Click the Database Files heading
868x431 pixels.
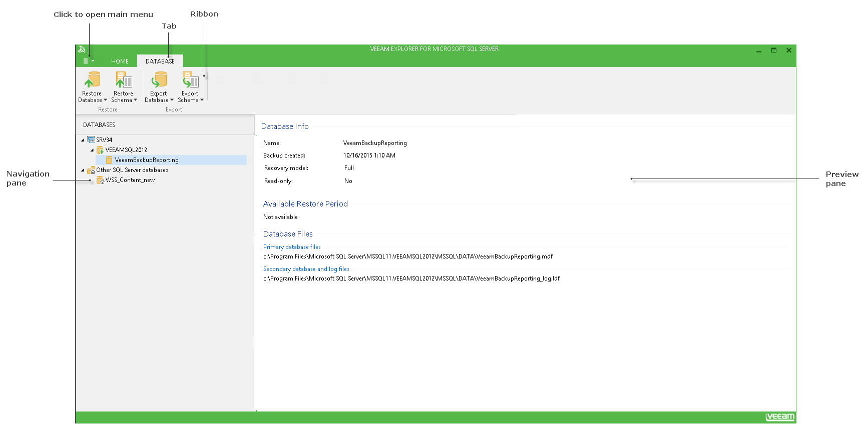point(288,234)
